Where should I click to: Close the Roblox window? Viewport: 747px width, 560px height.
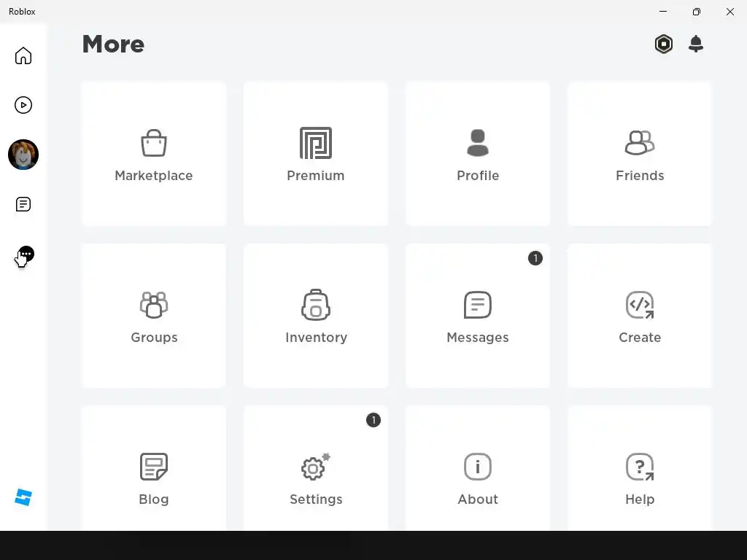click(x=729, y=12)
